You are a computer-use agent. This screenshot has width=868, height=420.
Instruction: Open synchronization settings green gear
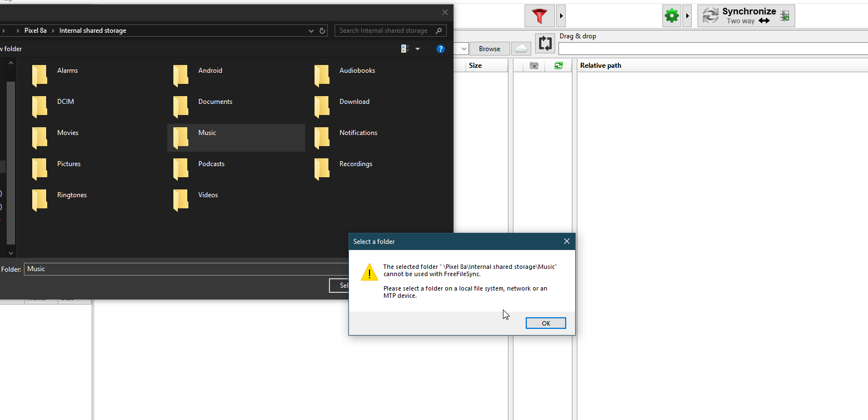(672, 16)
